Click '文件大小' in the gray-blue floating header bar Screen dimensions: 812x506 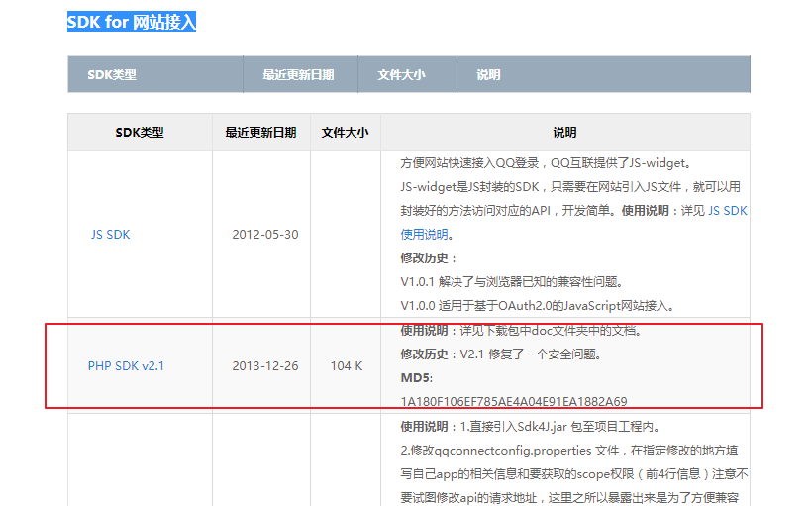point(401,75)
